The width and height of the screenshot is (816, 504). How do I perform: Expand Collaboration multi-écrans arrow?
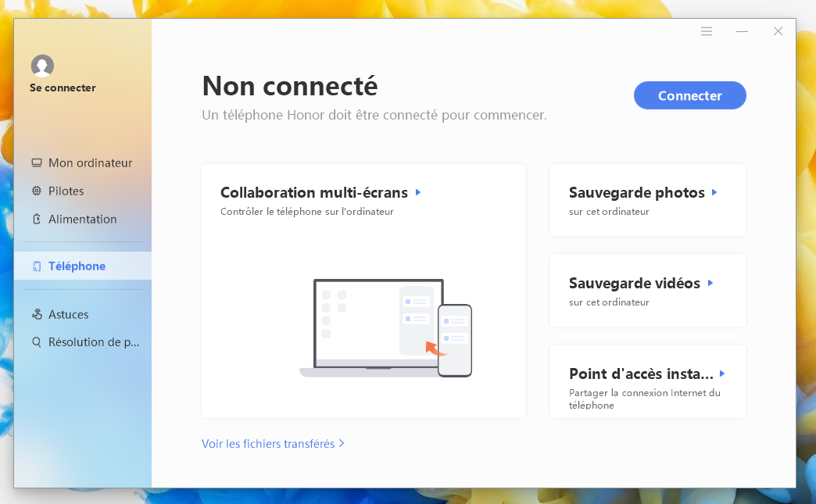pyautogui.click(x=419, y=192)
